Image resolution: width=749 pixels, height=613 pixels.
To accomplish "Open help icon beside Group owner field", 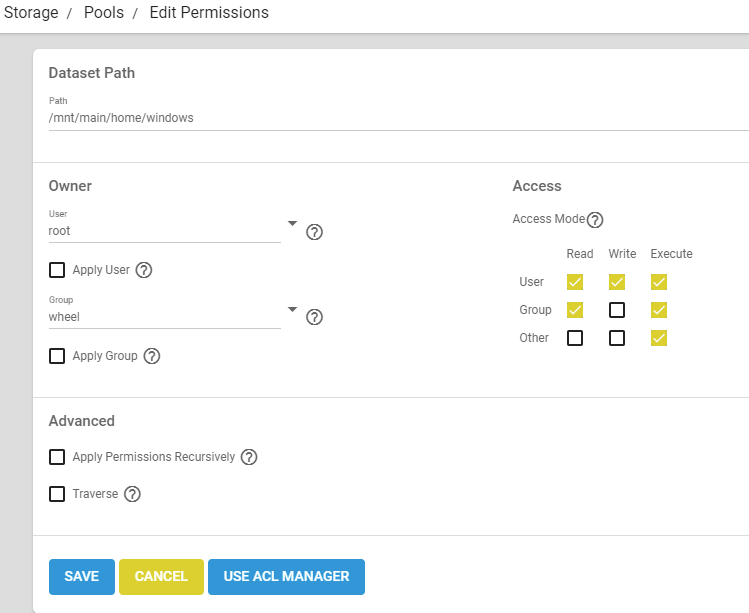I will coord(314,317).
